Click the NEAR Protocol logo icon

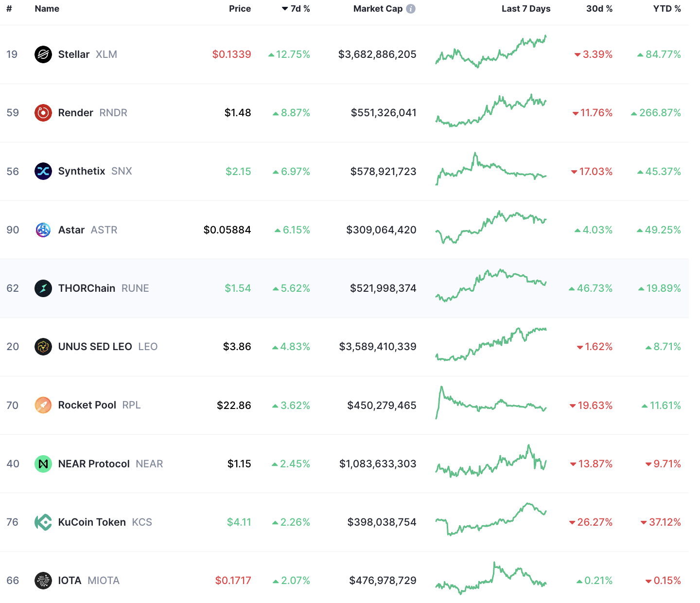pyautogui.click(x=43, y=464)
